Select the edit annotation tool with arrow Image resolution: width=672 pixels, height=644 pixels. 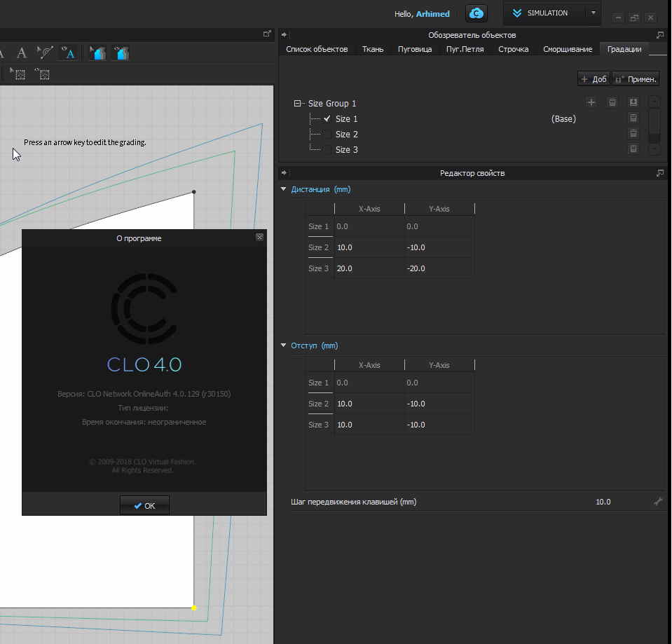pos(46,53)
